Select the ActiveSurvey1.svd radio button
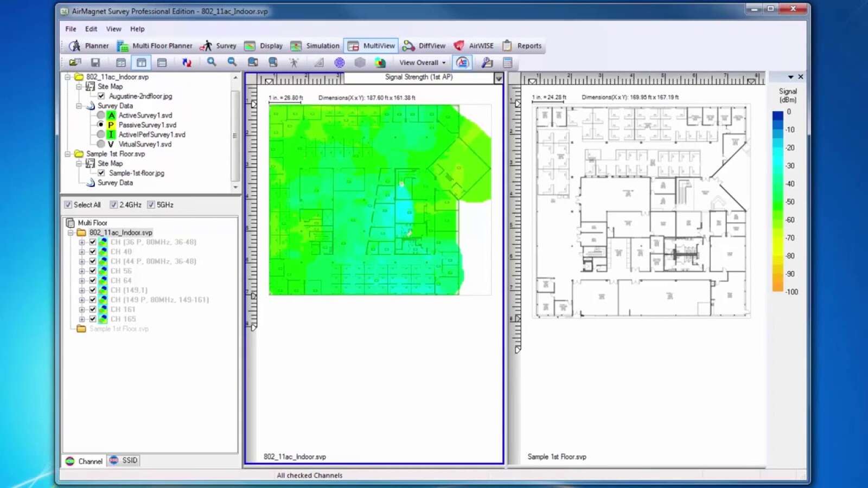The width and height of the screenshot is (868, 488). coord(101,115)
